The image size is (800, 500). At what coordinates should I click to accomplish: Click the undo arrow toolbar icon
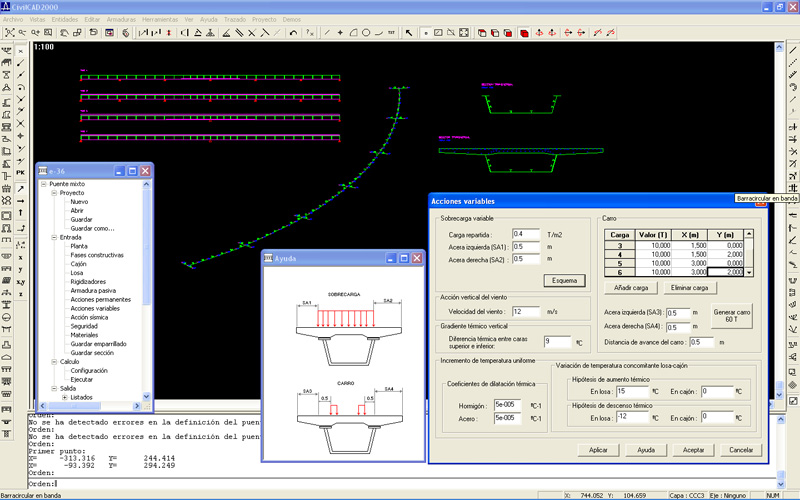point(292,33)
